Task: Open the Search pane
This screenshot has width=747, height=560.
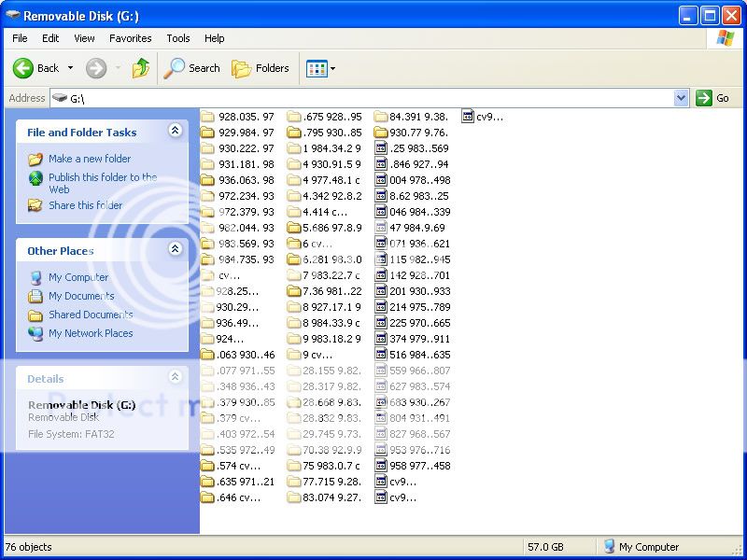Action: [192, 68]
